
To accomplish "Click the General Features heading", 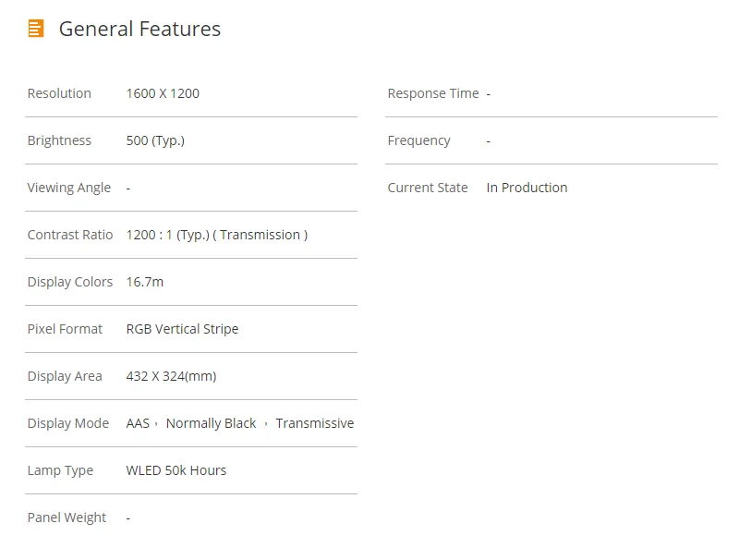I will click(139, 29).
